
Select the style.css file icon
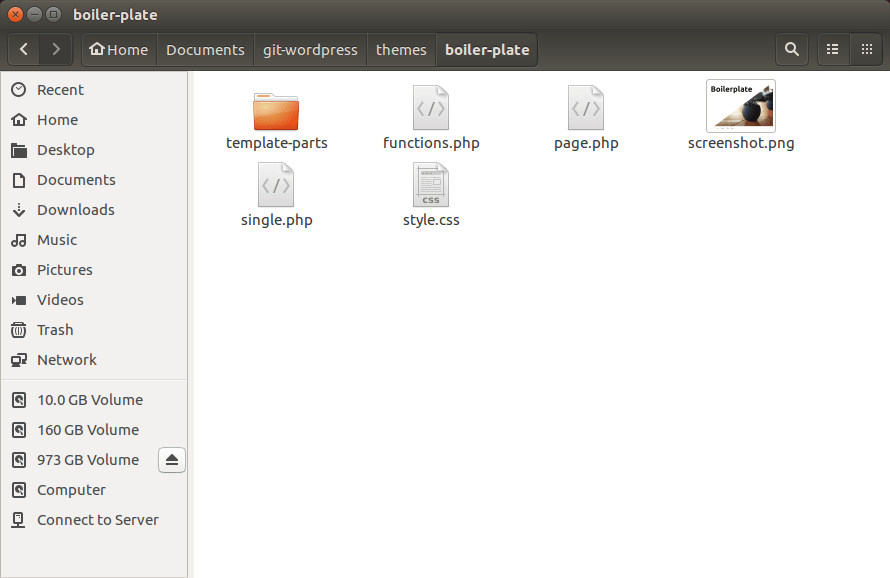431,185
